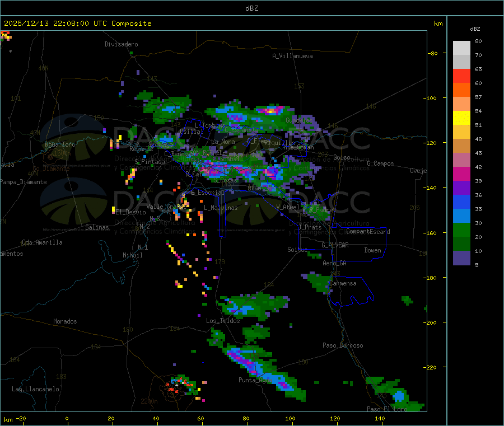This screenshot has height=426, width=504.
Task: Click the CompantEscard label
Action: [x=368, y=232]
